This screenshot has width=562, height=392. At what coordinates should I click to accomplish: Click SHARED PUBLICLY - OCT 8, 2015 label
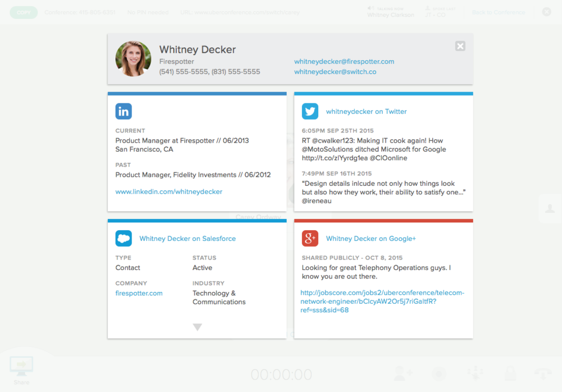pos(352,258)
